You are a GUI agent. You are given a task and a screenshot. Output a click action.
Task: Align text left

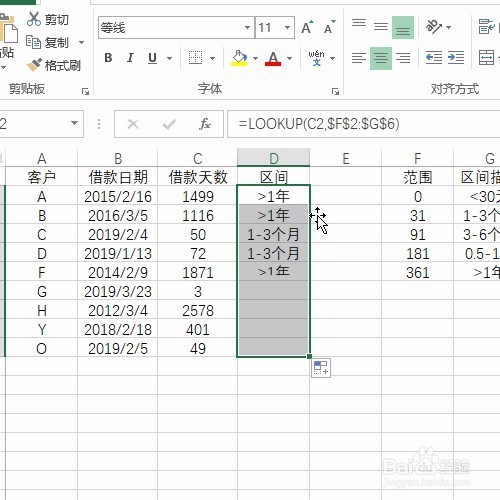pos(359,58)
